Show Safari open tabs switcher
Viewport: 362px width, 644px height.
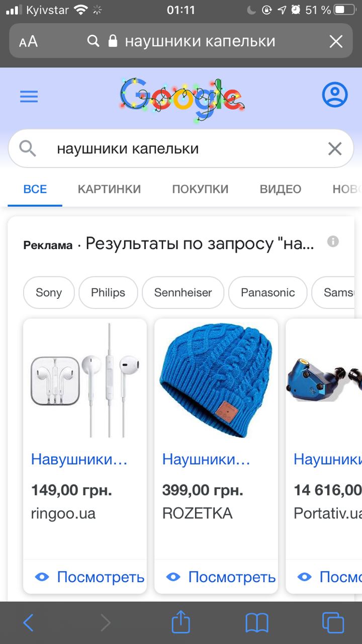coord(333,623)
